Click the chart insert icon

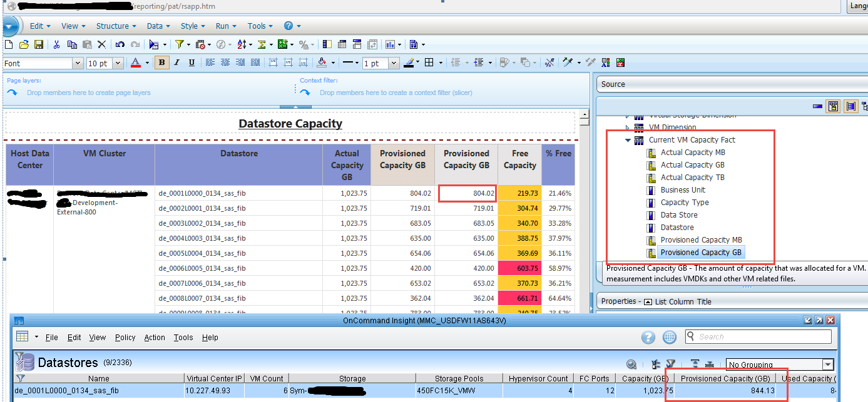391,44
